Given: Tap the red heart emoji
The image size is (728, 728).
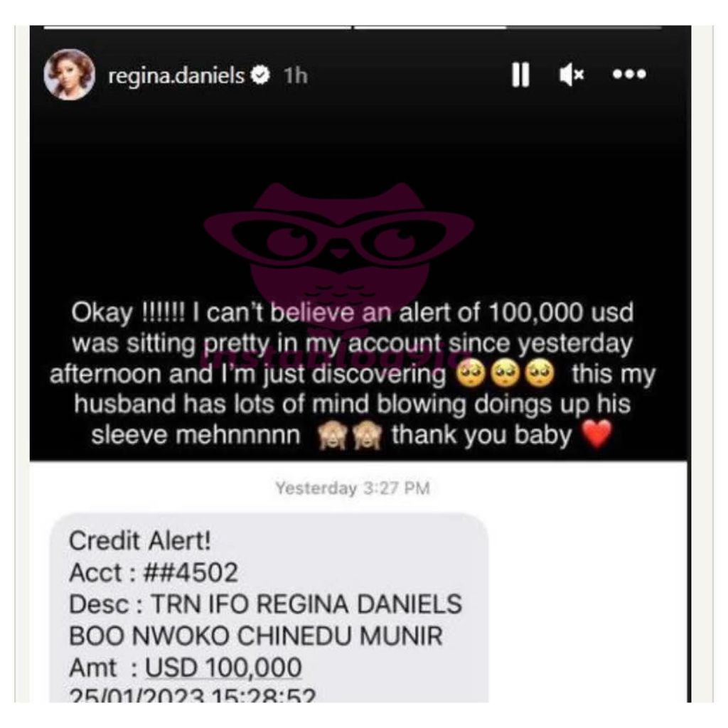Looking at the screenshot, I should click(596, 434).
